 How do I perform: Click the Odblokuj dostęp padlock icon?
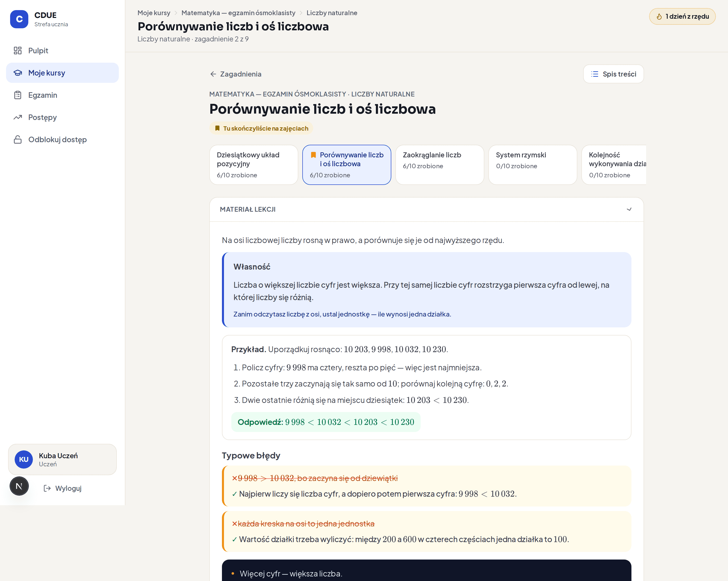tap(17, 140)
